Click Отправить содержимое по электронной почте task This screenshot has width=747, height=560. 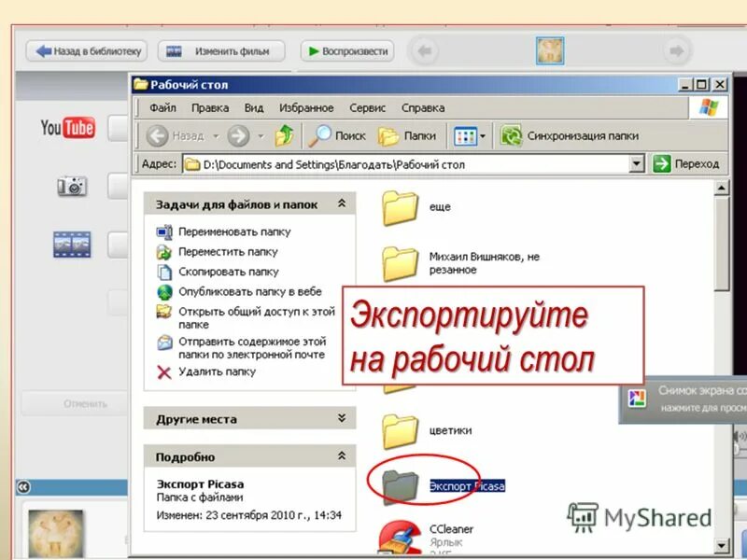[x=242, y=347]
